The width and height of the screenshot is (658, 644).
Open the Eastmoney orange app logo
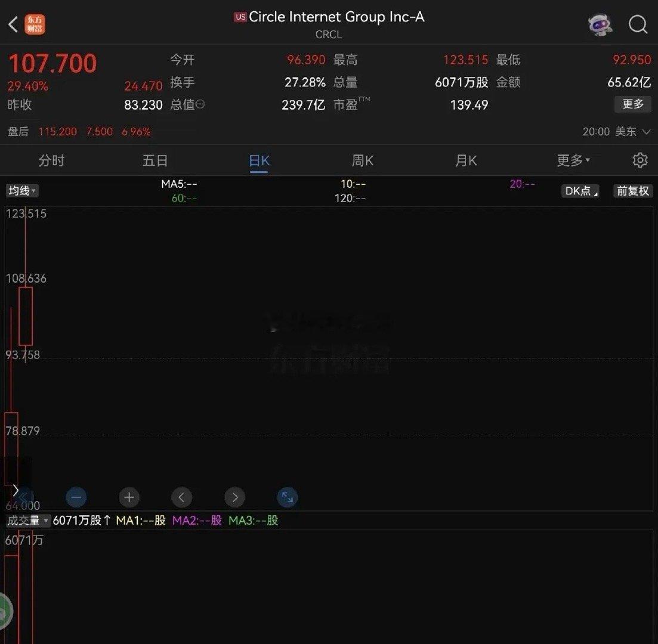(x=35, y=24)
